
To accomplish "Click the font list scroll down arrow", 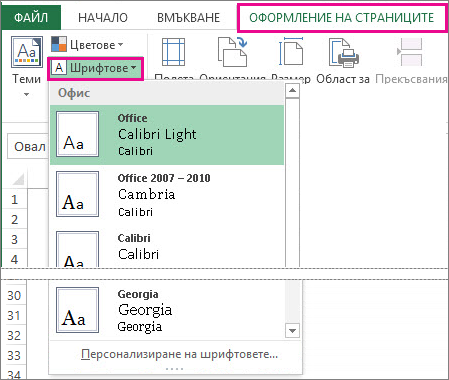I will 292,331.
